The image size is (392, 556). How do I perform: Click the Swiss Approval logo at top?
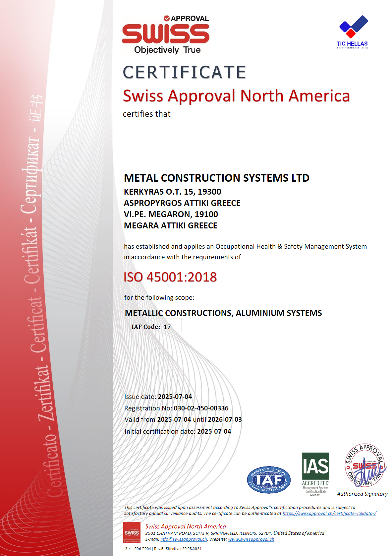pos(166,34)
